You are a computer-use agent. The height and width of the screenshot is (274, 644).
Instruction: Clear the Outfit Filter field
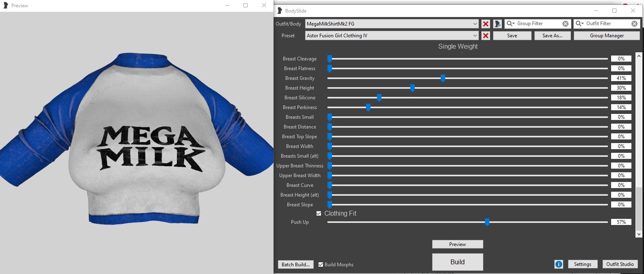(x=634, y=24)
